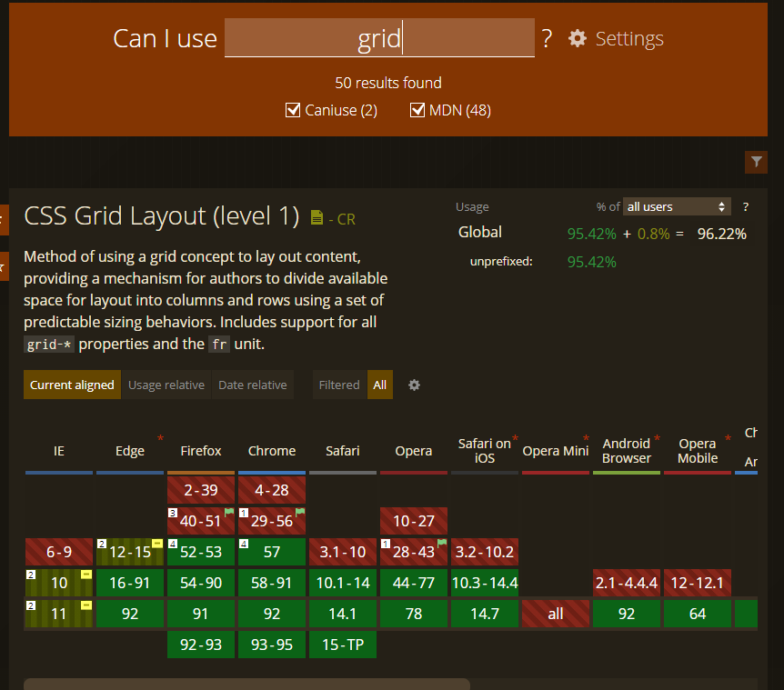Screen dimensions: 784x690
Task: Click Firefox 2-39 cell
Action: click(200, 490)
